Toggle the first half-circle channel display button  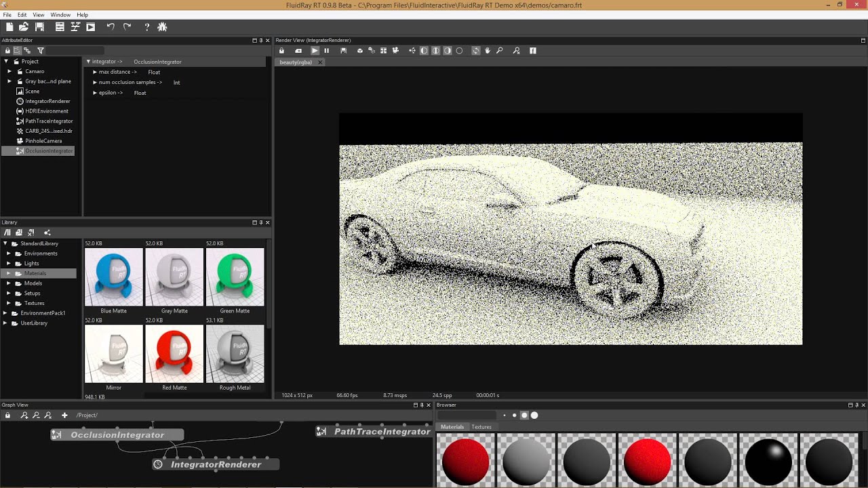coord(424,51)
